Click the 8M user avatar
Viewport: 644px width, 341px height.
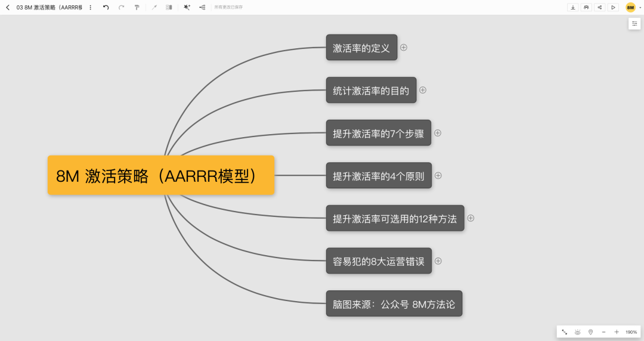(x=630, y=7)
